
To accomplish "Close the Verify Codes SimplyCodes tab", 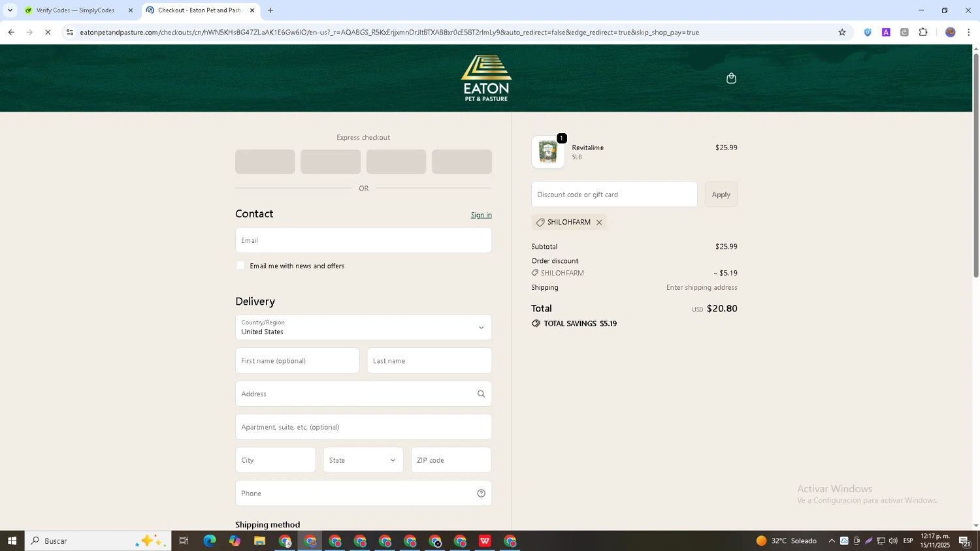I will click(130, 10).
